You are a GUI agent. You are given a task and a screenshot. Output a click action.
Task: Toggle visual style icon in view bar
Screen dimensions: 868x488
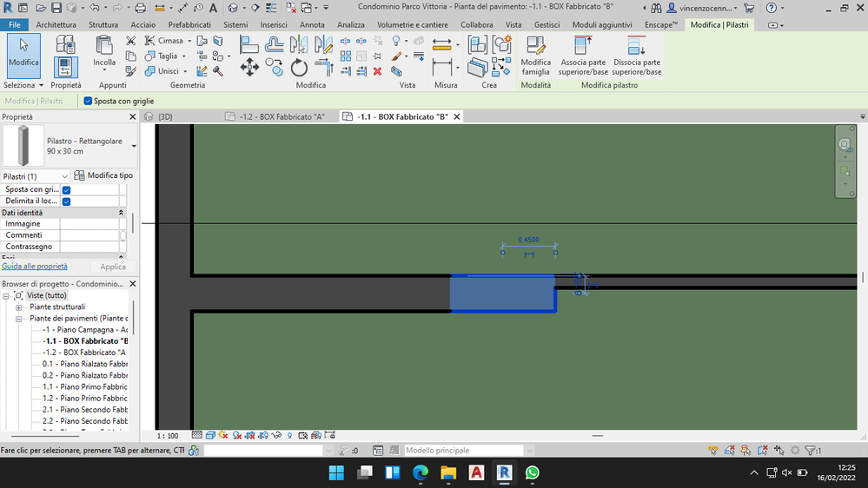pyautogui.click(x=210, y=435)
